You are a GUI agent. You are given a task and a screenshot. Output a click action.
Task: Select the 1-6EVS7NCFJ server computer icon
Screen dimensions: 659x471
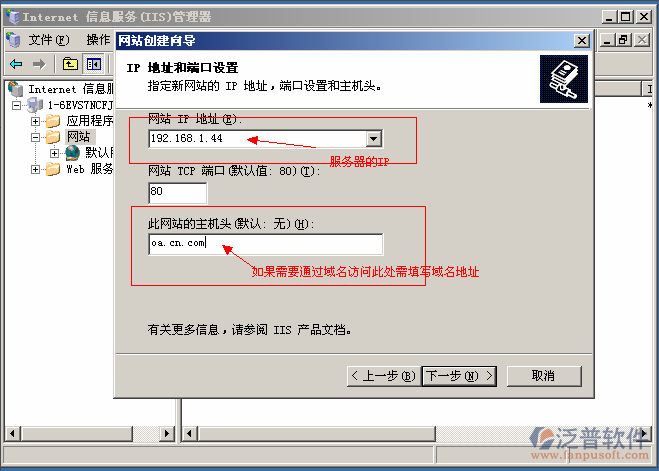pos(35,105)
